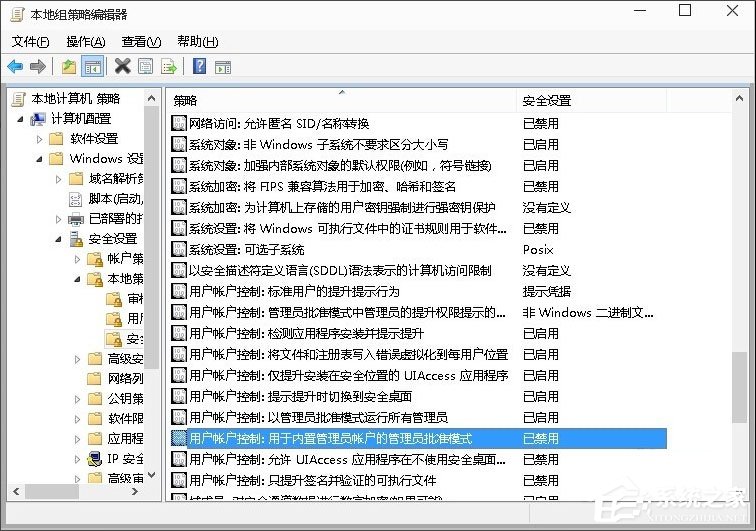
Task: Open the 查看(V) menu
Action: (141, 41)
